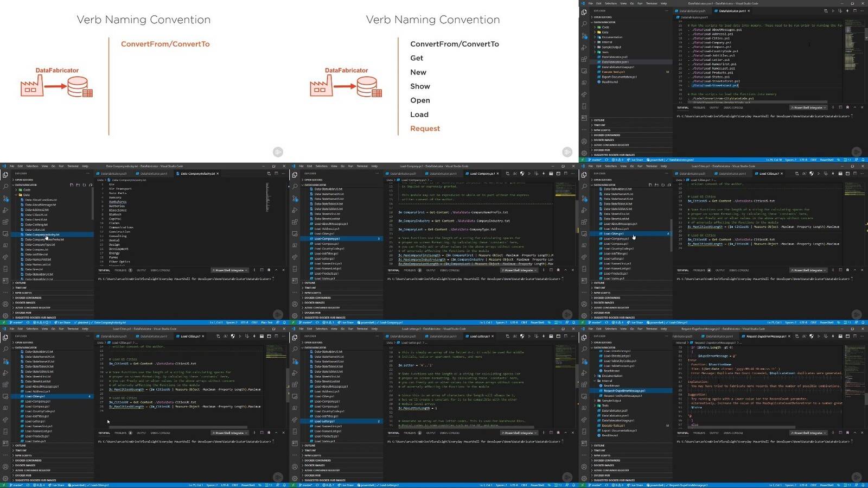Click CRLF in Data-CompanyIndustry.txt window status bar
Viewport: 868px width, 488px height.
[x=254, y=322]
